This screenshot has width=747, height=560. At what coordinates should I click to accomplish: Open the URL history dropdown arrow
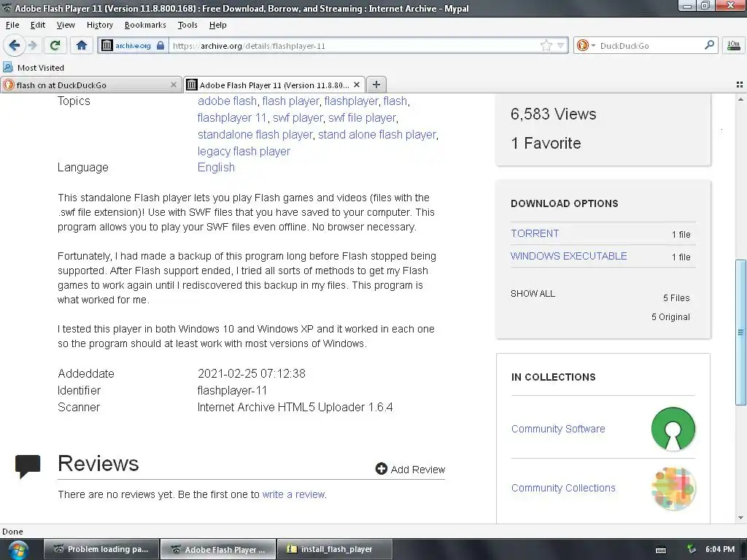[561, 46]
